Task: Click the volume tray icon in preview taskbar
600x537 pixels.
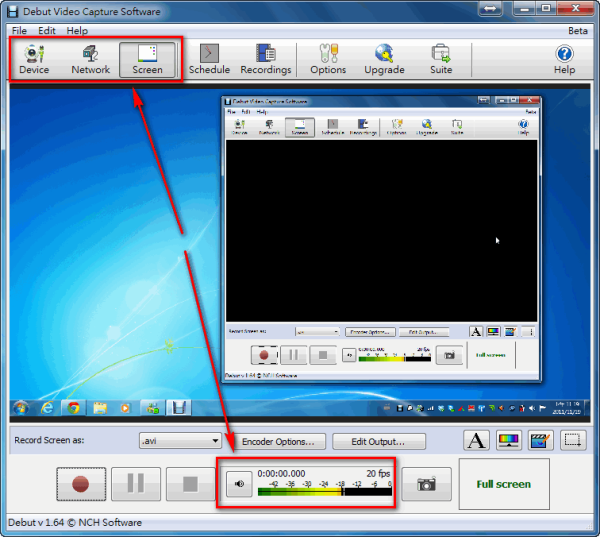Action: 532,408
